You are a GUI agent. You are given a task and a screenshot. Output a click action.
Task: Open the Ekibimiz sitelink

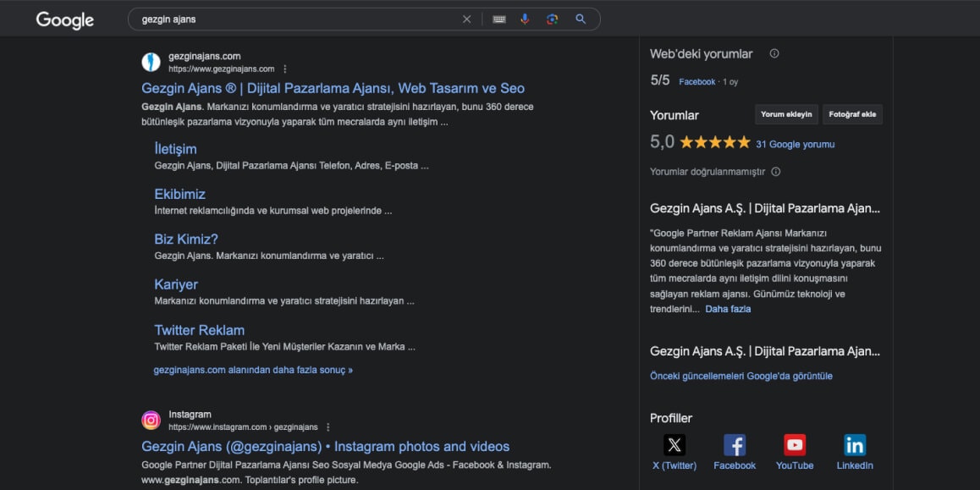180,195
